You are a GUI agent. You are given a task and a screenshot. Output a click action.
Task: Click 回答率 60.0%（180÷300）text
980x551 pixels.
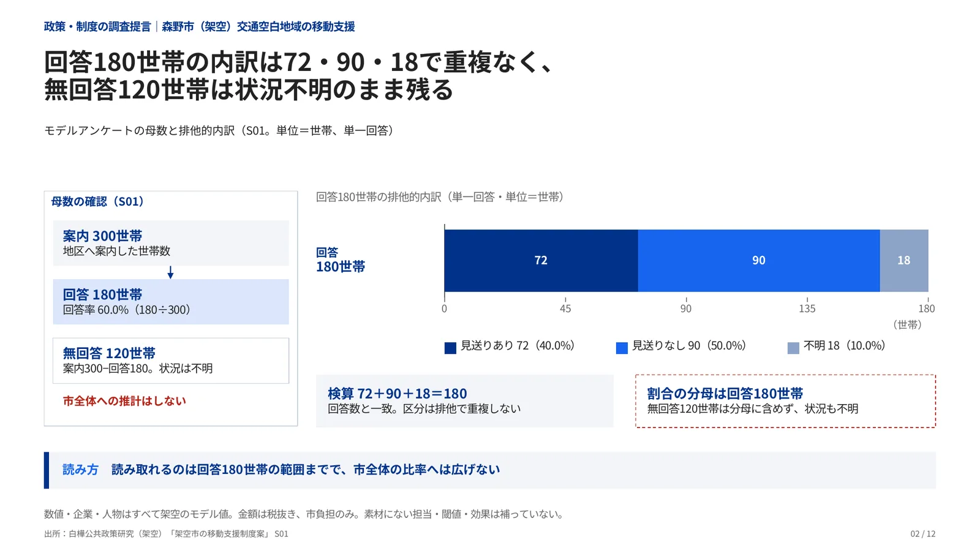tap(127, 310)
